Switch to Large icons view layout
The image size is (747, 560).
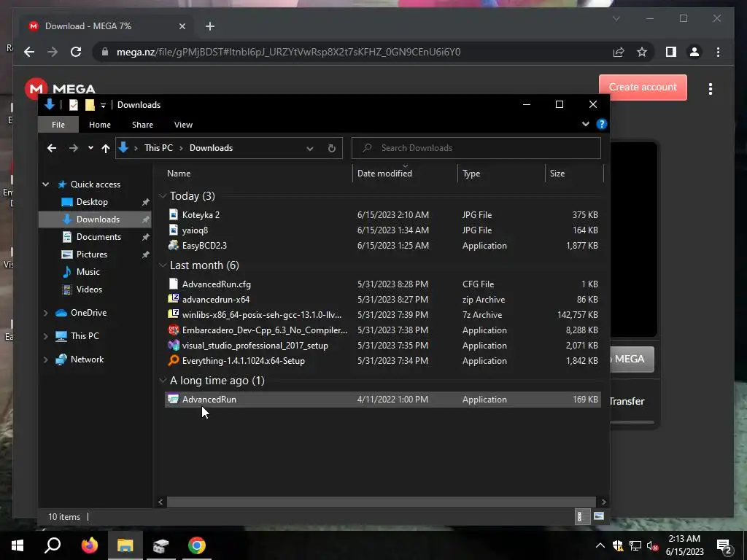599,517
